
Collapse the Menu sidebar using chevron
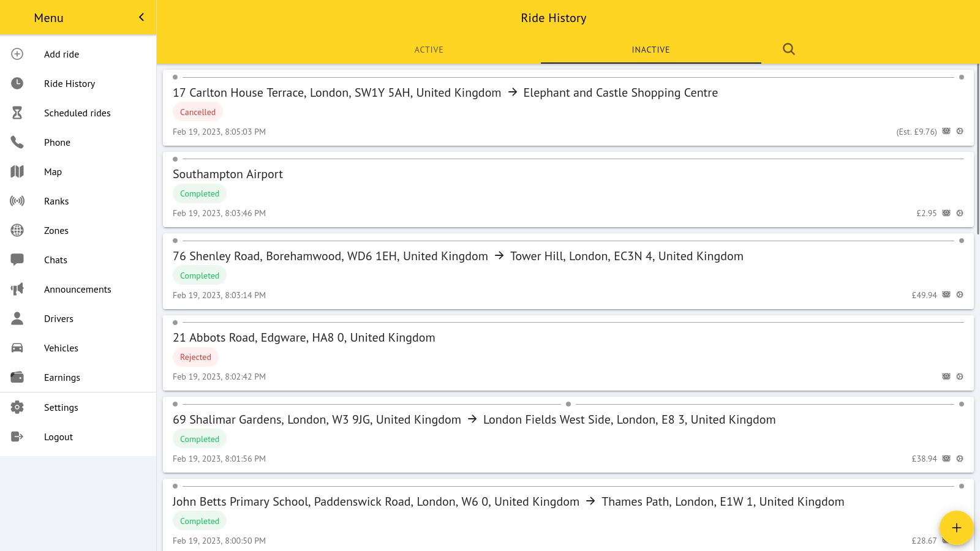point(141,17)
